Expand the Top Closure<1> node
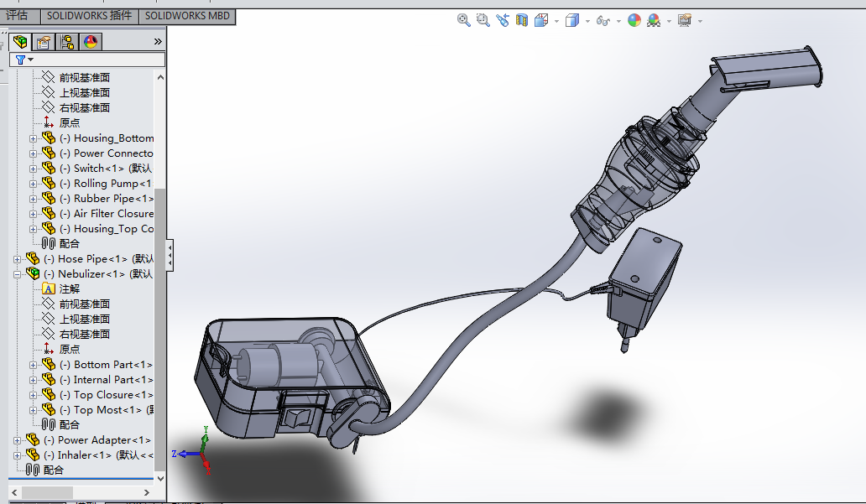The image size is (866, 504). (x=33, y=395)
